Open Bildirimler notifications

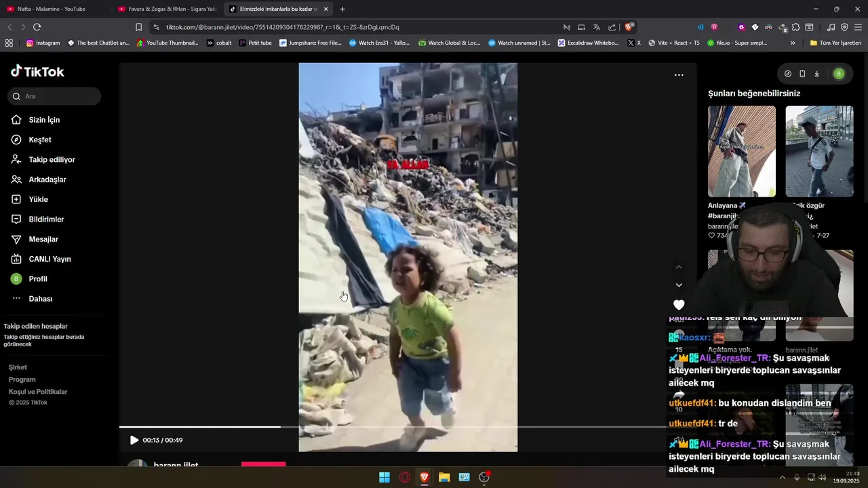[38, 220]
